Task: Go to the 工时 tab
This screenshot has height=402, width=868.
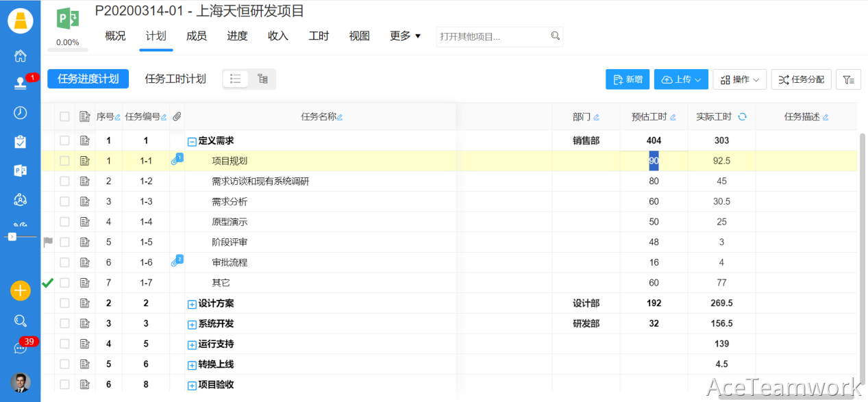Action: coord(319,36)
